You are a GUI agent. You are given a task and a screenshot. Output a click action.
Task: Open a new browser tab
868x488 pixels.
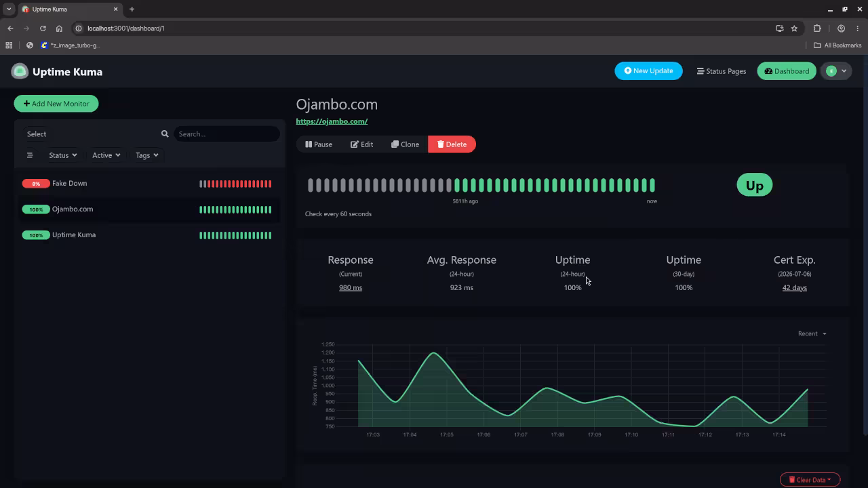point(132,9)
